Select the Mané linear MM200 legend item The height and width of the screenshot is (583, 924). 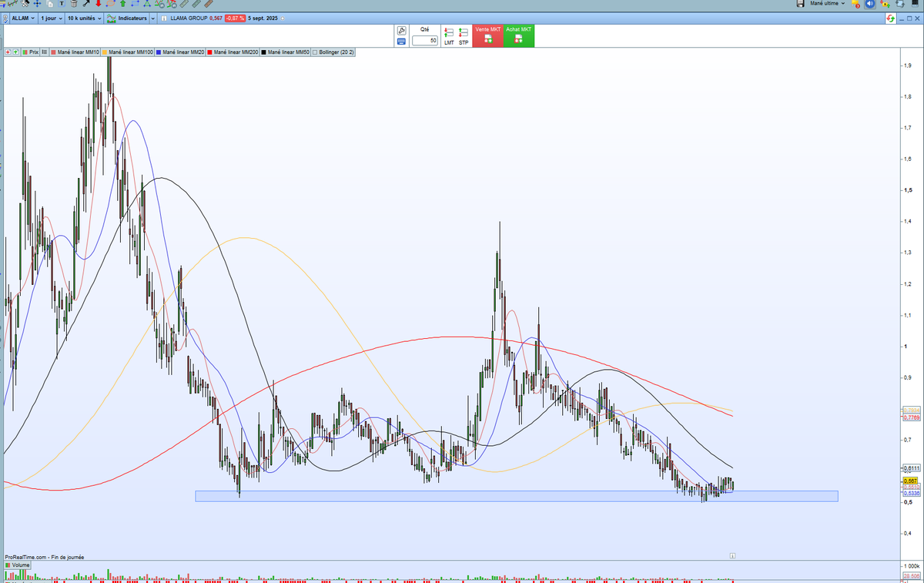coord(233,52)
